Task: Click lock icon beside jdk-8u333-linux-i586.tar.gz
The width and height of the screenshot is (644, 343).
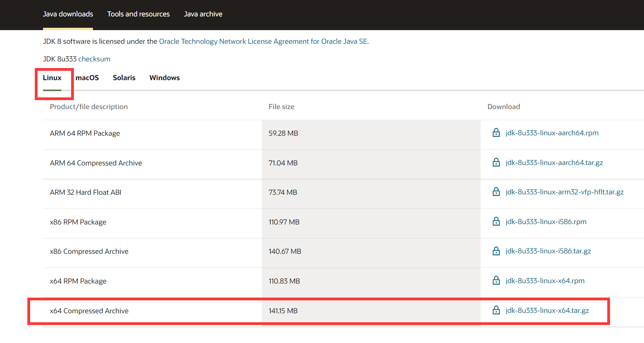Action: pyautogui.click(x=496, y=251)
